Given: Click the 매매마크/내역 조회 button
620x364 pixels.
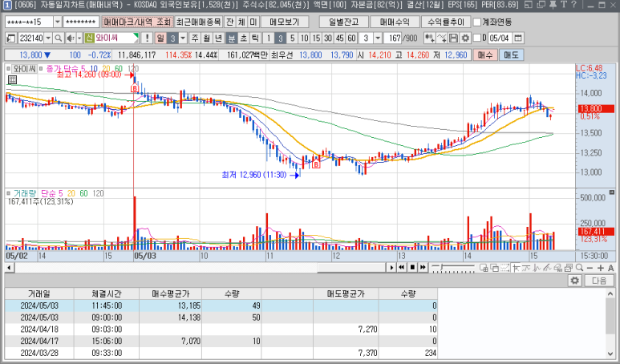Looking at the screenshot, I should point(138,22).
